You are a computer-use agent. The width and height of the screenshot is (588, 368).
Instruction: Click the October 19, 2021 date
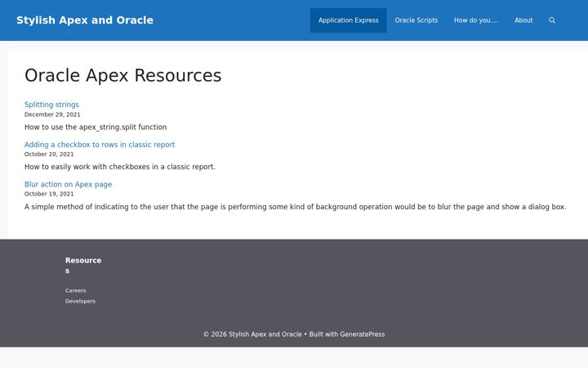[49, 194]
